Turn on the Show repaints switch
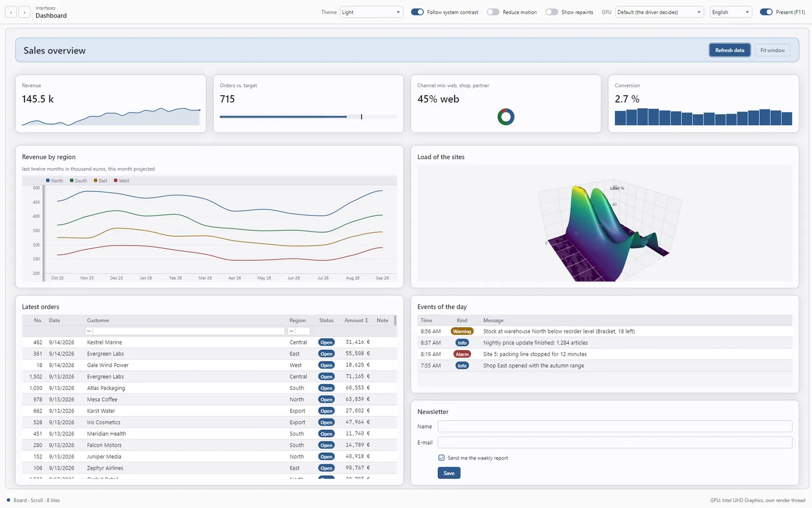Viewport: 812px width, 508px height. point(551,12)
